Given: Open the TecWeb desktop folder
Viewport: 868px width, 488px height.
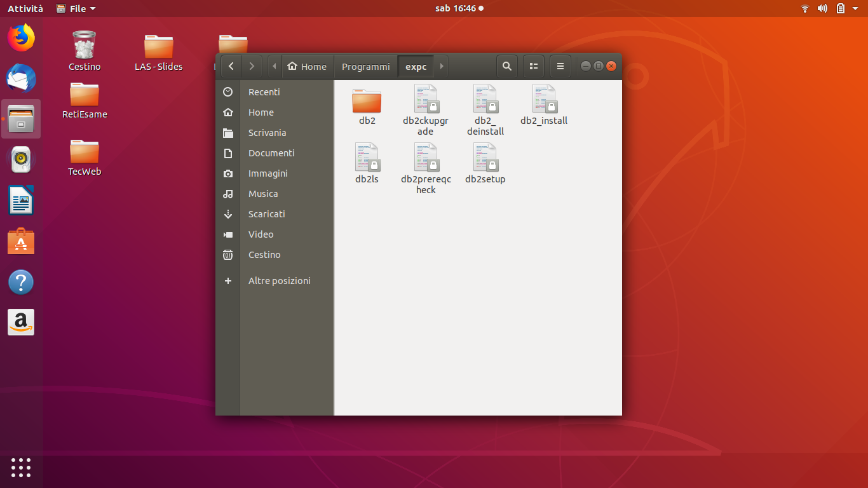Looking at the screenshot, I should point(85,152).
